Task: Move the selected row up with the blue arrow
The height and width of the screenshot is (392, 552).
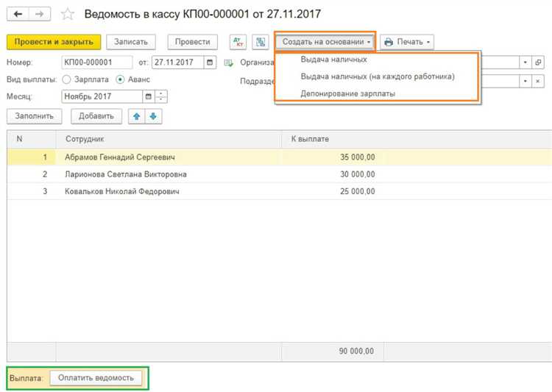Action: click(137, 116)
